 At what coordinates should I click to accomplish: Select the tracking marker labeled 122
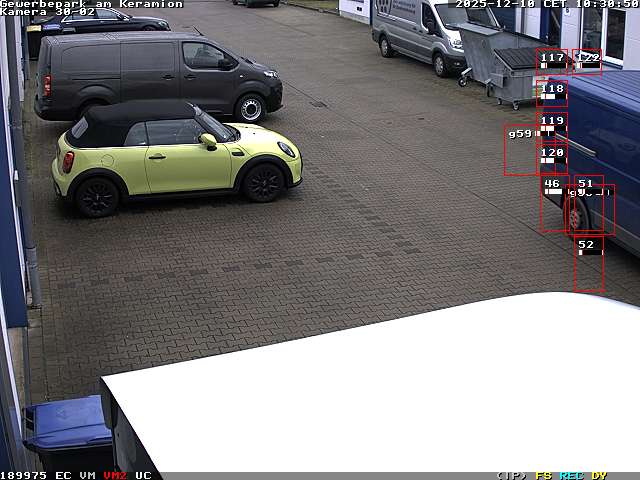point(588,59)
